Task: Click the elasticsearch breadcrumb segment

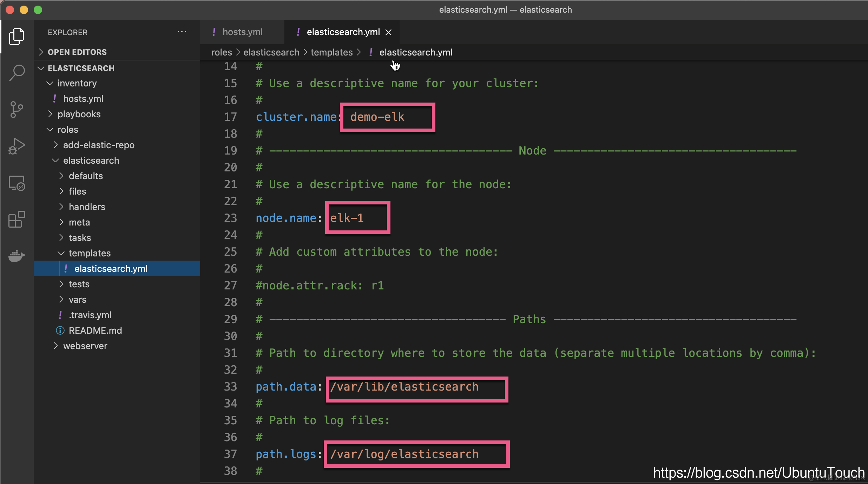Action: pyautogui.click(x=271, y=52)
